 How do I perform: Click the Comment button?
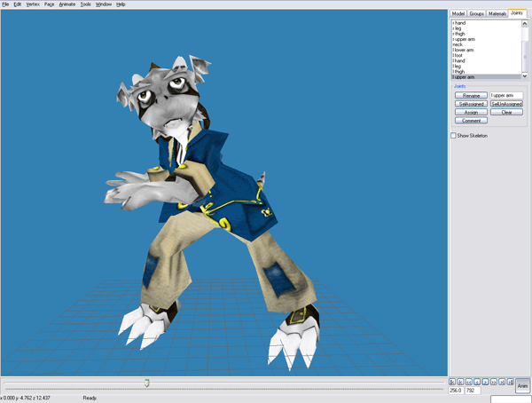471,121
